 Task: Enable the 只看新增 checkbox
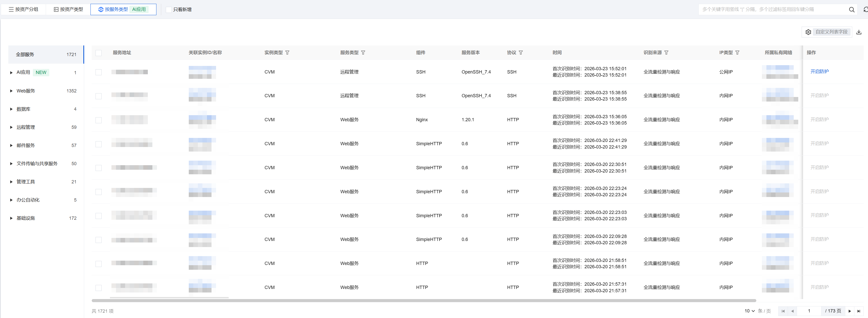[x=169, y=10]
